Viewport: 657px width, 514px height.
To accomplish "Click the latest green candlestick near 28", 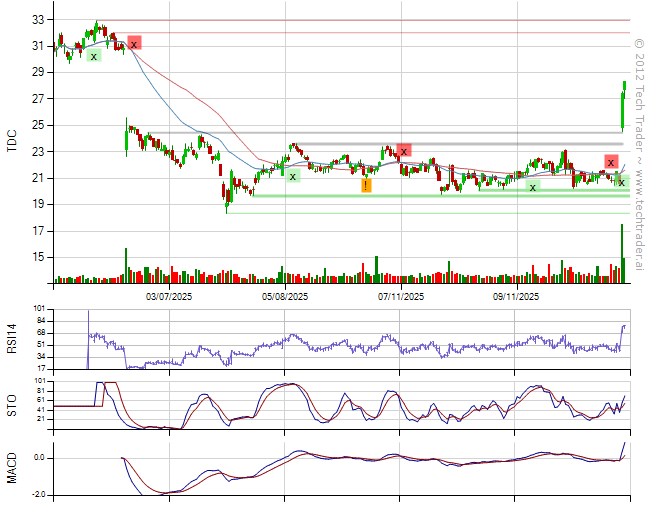I will 624,90.
